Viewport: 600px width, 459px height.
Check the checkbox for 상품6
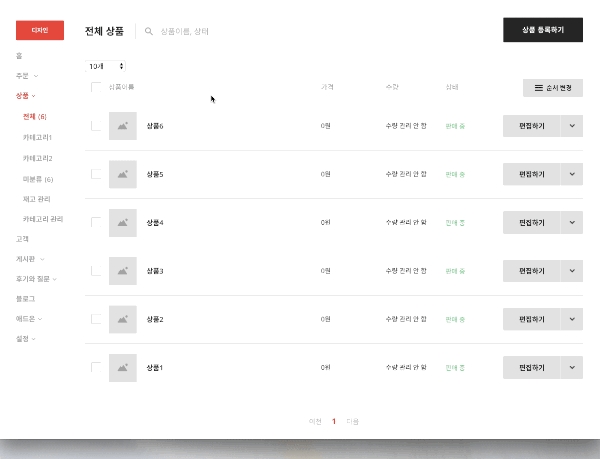pyautogui.click(x=96, y=126)
